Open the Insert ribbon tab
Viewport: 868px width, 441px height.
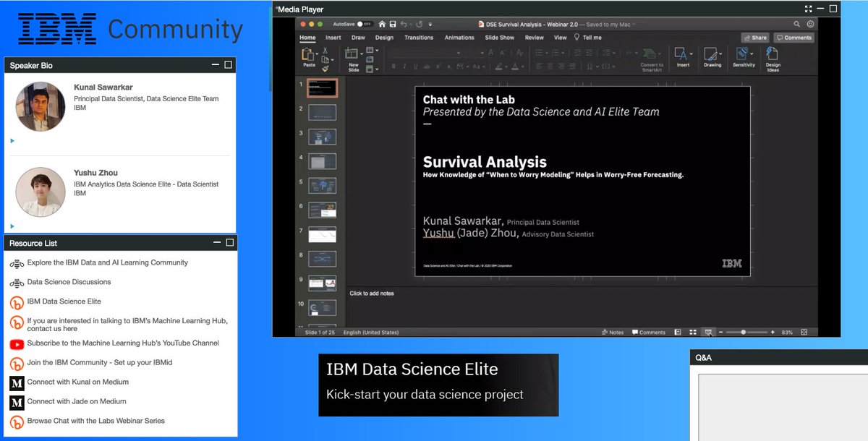pos(333,38)
